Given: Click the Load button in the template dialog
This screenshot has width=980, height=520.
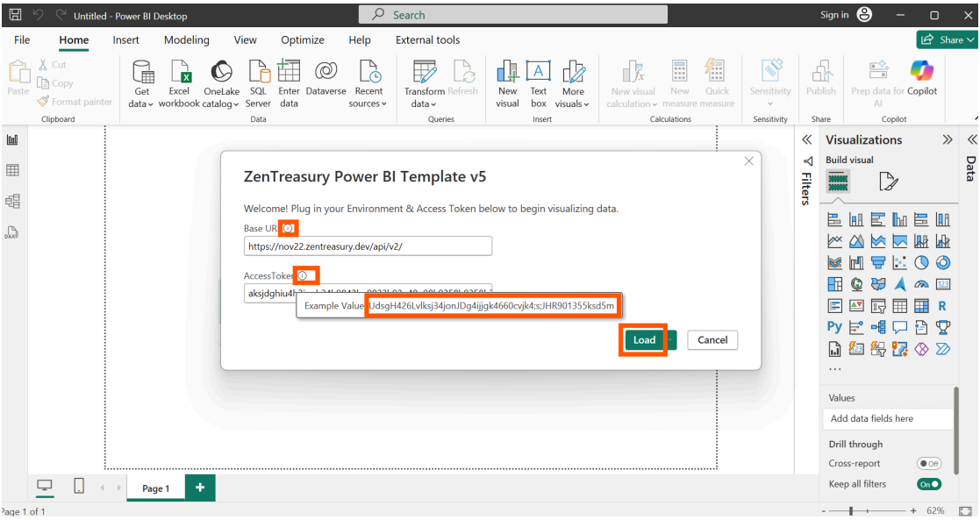Looking at the screenshot, I should pyautogui.click(x=644, y=339).
